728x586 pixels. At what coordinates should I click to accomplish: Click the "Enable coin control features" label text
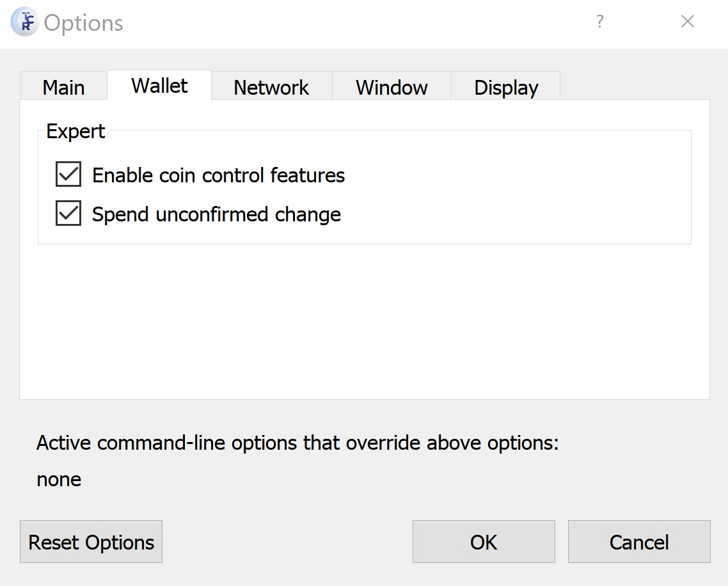218,175
